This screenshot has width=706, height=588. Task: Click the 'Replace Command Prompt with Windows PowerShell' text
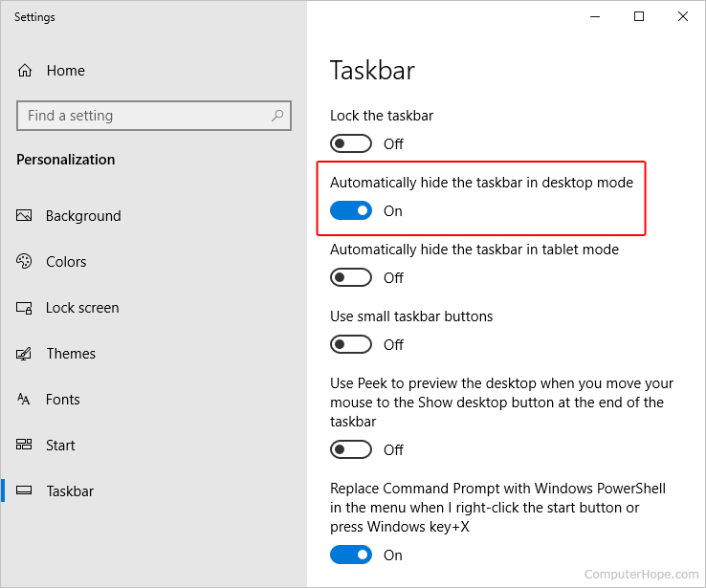pos(498,508)
